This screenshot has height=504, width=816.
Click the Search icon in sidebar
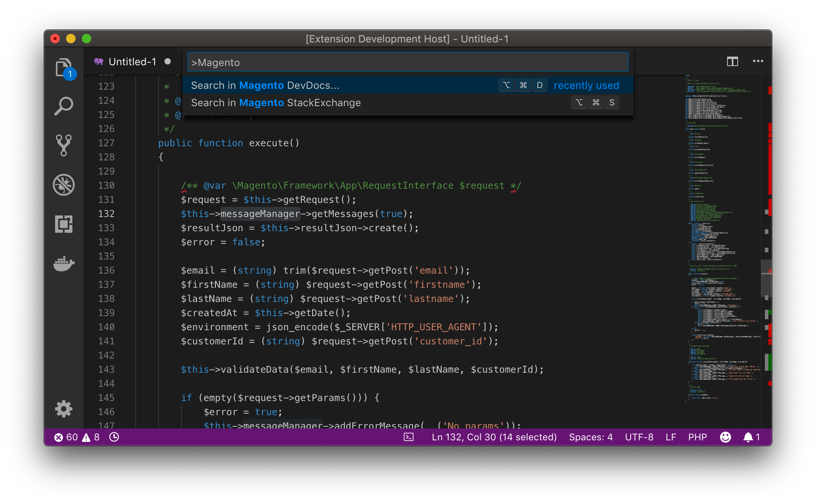pyautogui.click(x=63, y=105)
